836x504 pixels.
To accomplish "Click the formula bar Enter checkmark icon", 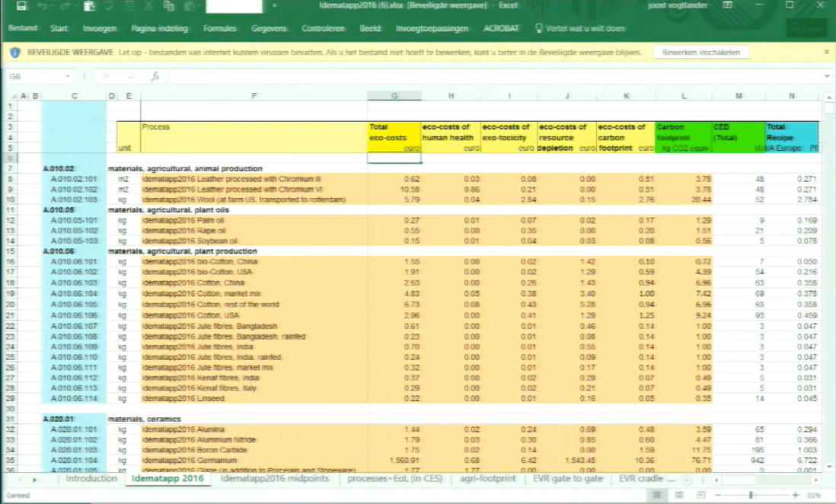I will 131,76.
